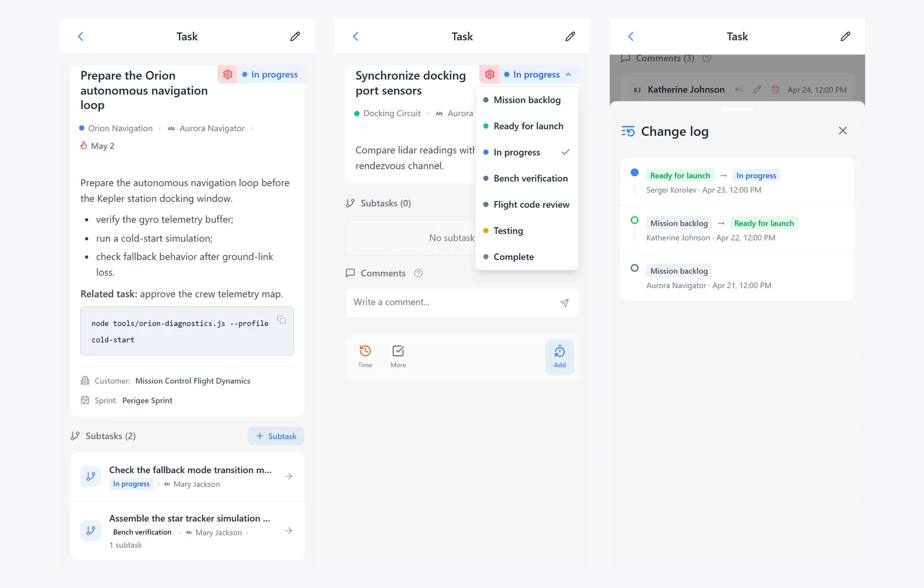Click Katherine Johnson Apr 22 log entry

click(x=737, y=229)
